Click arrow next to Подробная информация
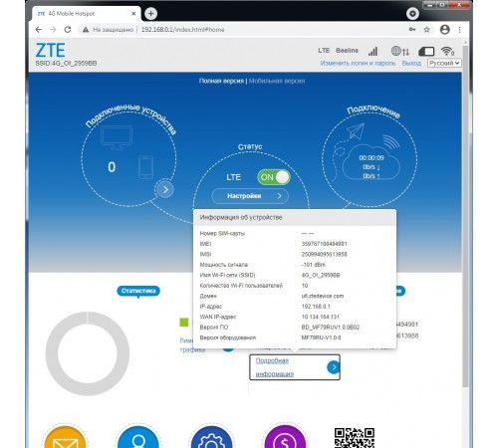 point(334,367)
